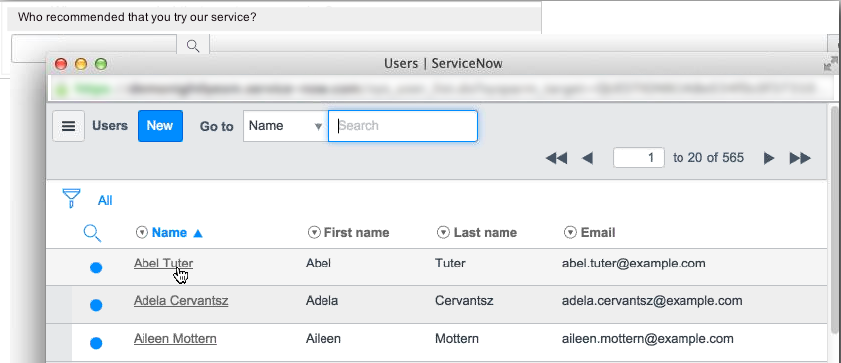Click the popup window fullscreen arrows icon

point(831,64)
